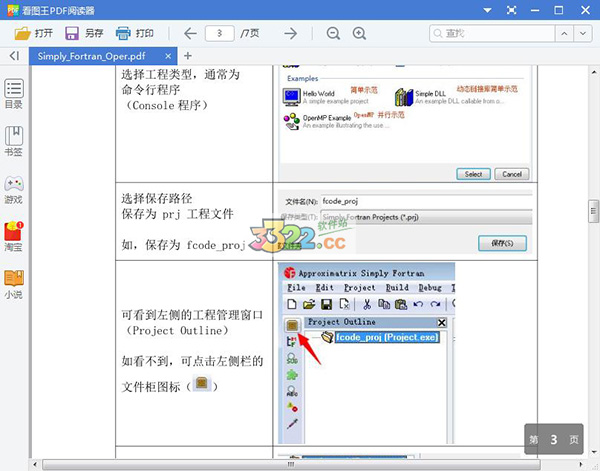Select fcode_proj [Project.exe] tree item
Screen dimensions: 600x471
[x=387, y=337]
